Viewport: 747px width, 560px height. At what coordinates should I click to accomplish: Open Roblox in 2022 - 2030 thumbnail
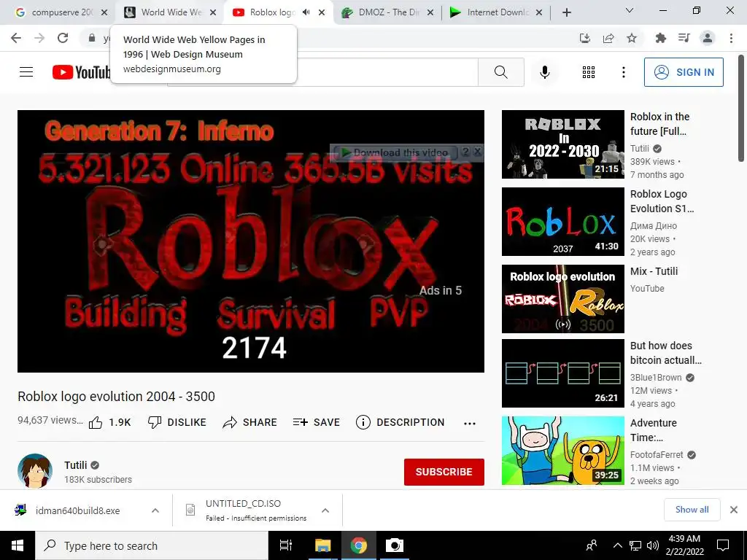pos(562,144)
